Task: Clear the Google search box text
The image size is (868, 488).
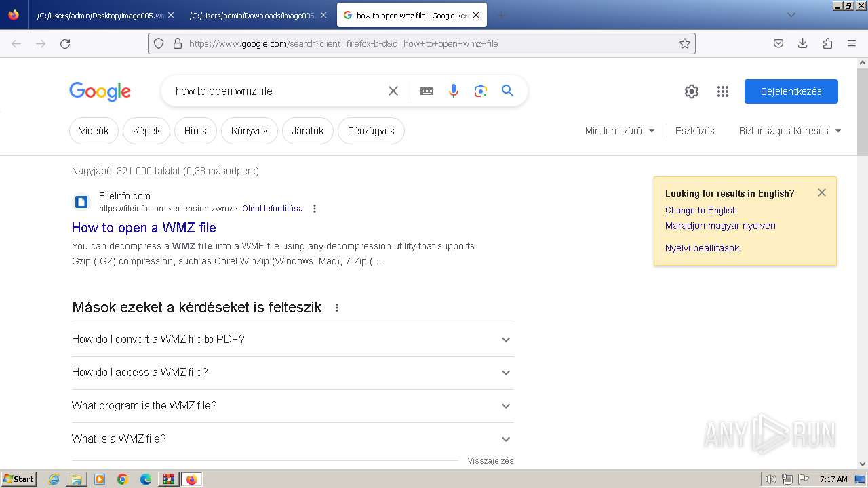Action: click(393, 91)
